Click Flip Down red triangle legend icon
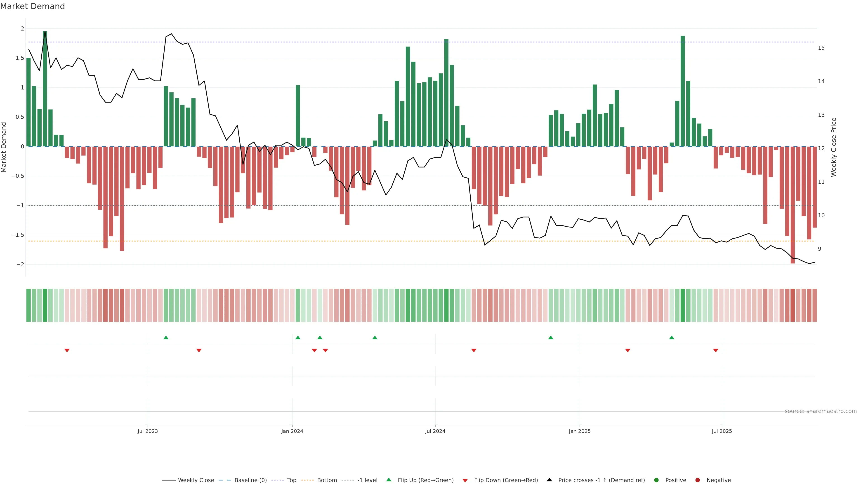The width and height of the screenshot is (868, 488). 465,481
